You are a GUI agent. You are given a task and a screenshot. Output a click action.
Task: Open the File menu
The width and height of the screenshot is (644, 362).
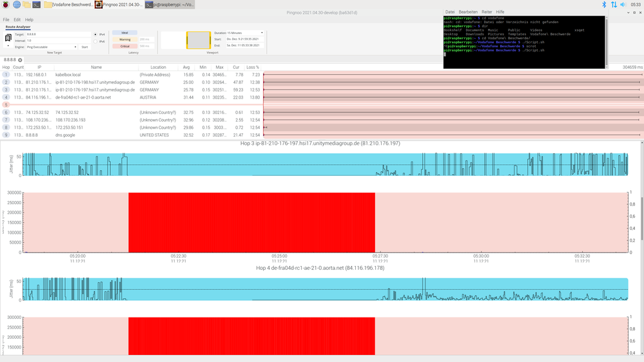(6, 20)
